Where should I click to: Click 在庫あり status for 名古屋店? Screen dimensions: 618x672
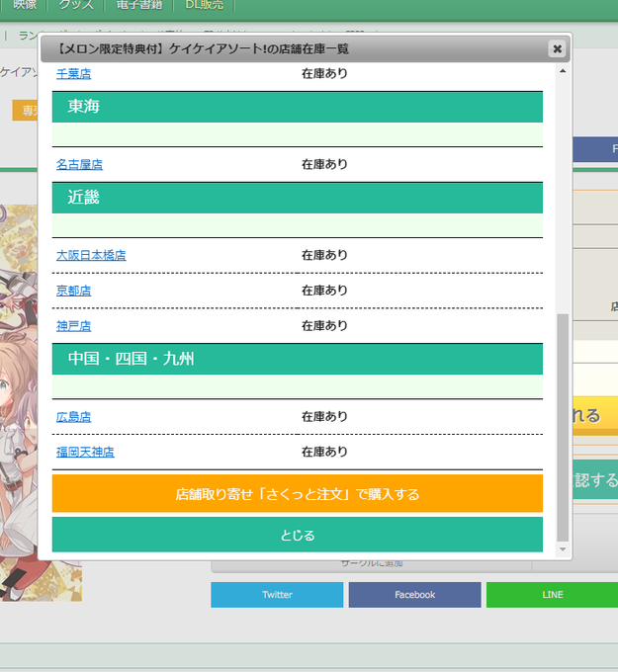point(324,164)
